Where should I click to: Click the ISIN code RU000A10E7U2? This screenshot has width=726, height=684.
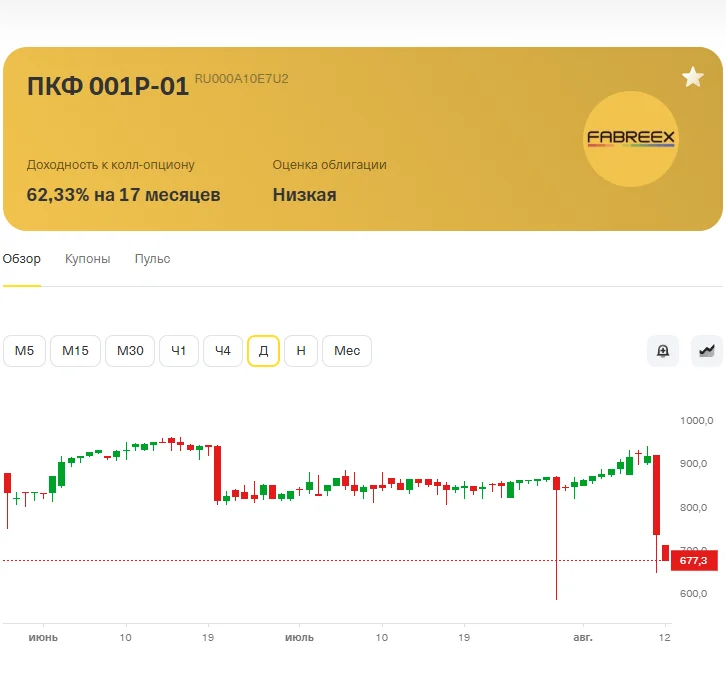(x=241, y=79)
